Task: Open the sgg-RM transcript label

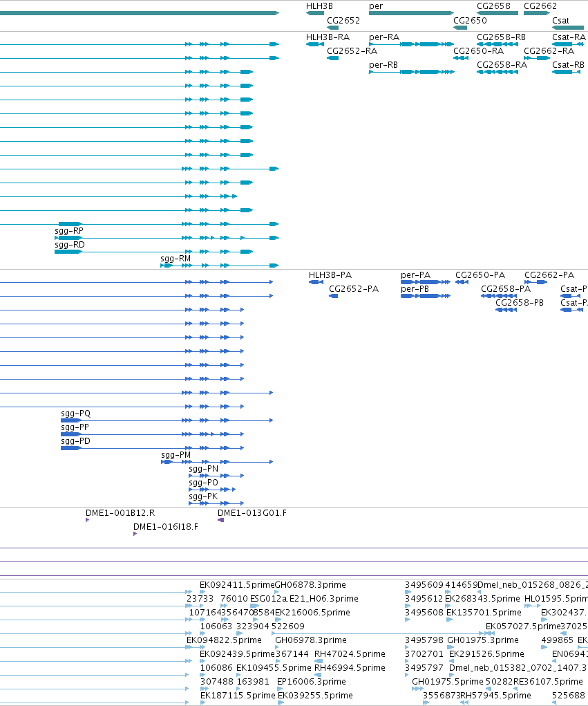Action: [x=176, y=259]
